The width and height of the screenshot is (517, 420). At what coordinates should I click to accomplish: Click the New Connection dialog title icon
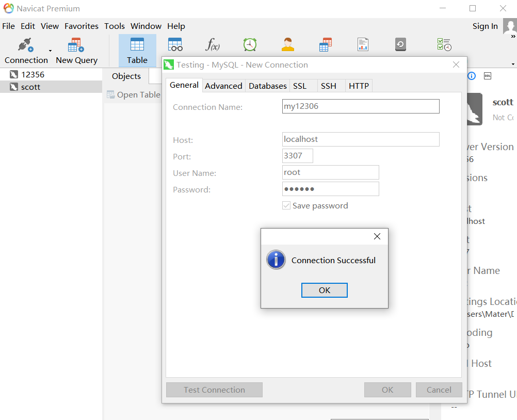pos(169,64)
